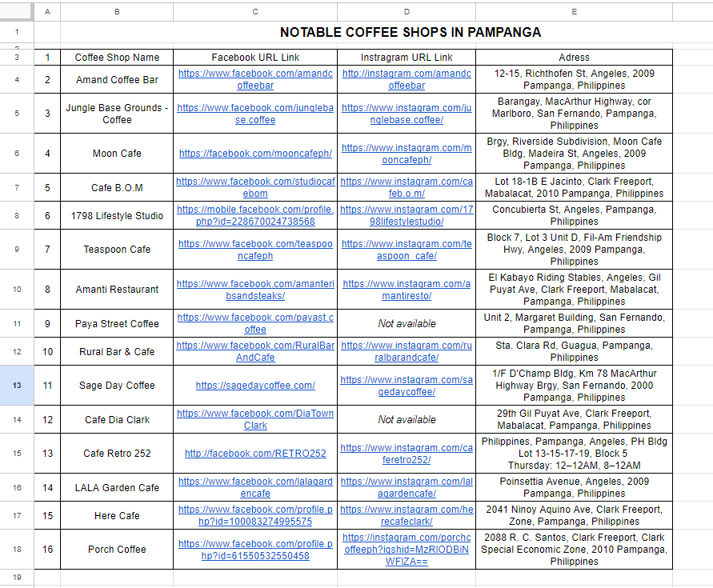Viewport: 713px width, 588px height.
Task: Select row 13 header
Action: (x=17, y=385)
